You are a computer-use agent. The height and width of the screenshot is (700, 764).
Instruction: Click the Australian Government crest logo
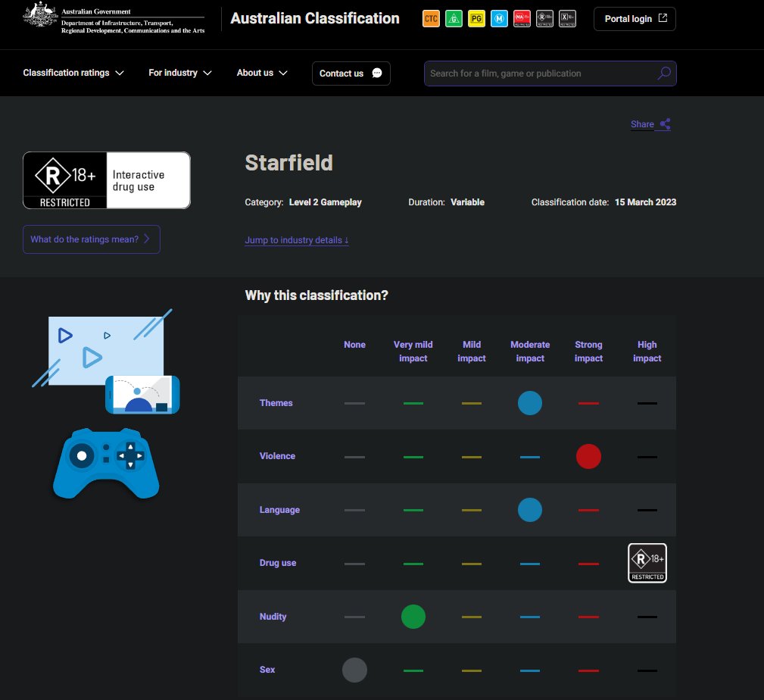[40, 14]
